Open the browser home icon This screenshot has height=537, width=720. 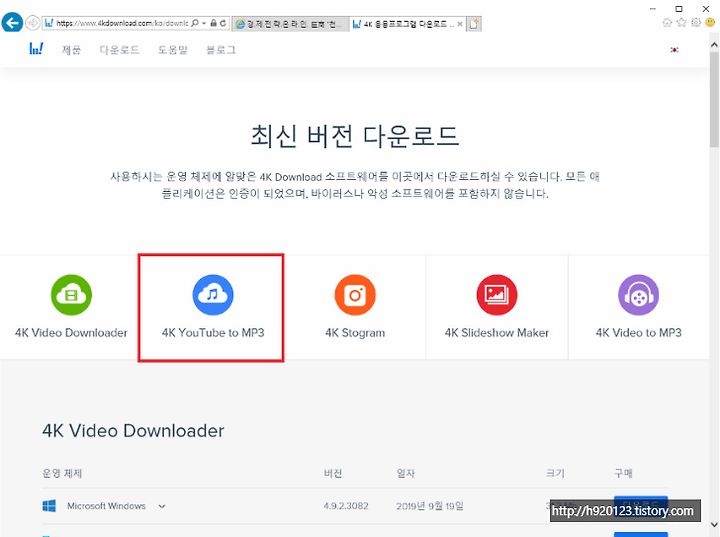click(667, 23)
